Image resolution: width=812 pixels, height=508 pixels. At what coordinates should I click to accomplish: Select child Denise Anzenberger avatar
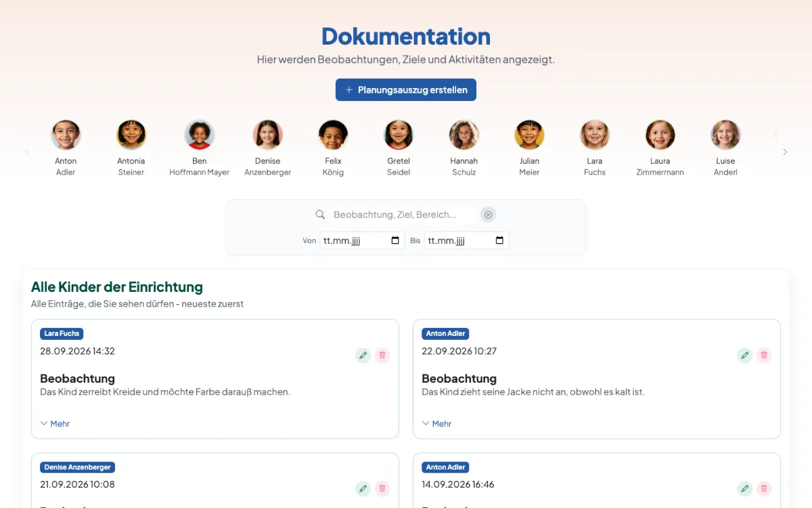point(268,135)
